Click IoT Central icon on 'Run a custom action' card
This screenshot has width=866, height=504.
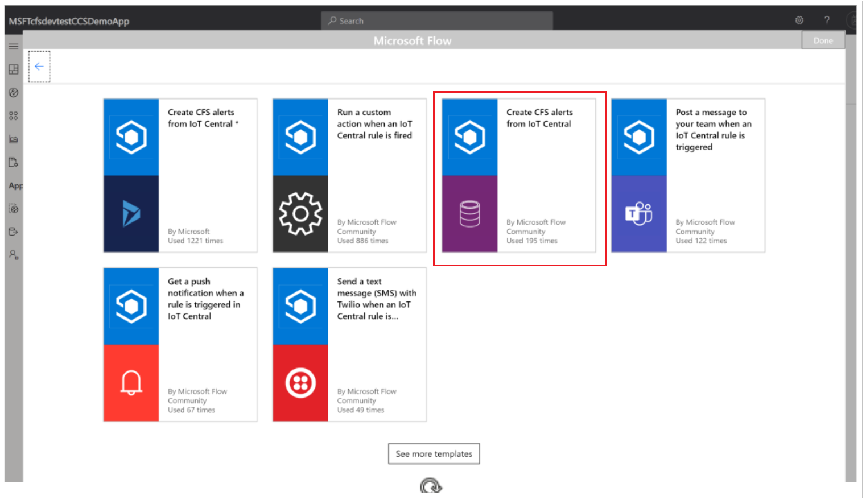(300, 137)
